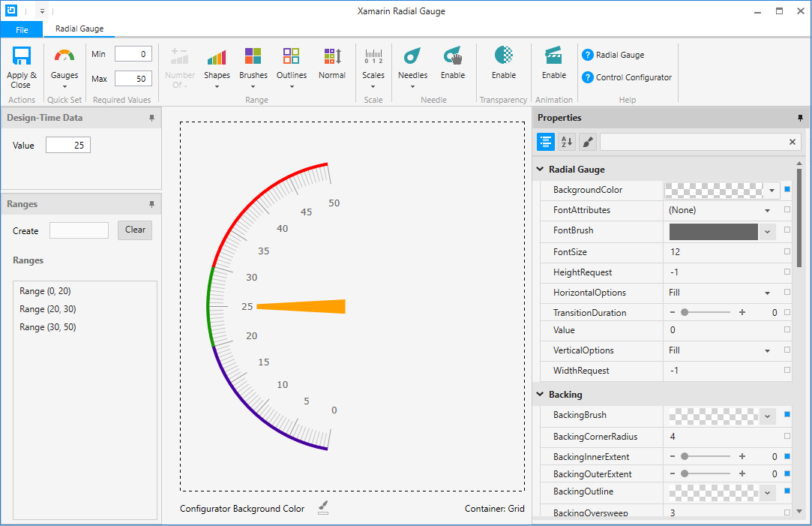
Task: Pick the Configurator Background Color brush
Action: tap(323, 507)
